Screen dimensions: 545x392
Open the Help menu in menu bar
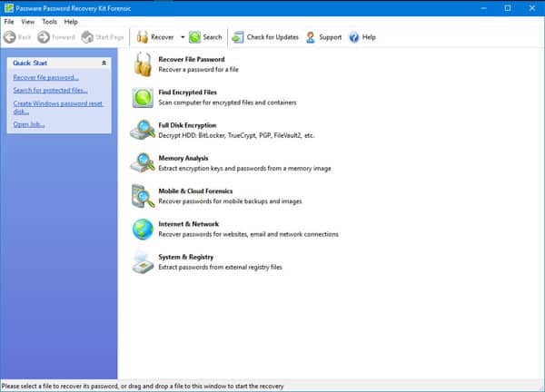click(x=71, y=22)
